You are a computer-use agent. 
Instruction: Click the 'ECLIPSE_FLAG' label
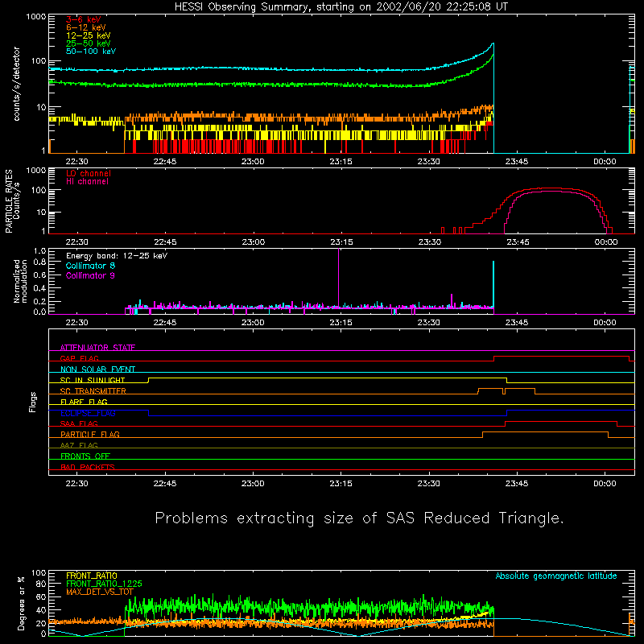pos(88,413)
